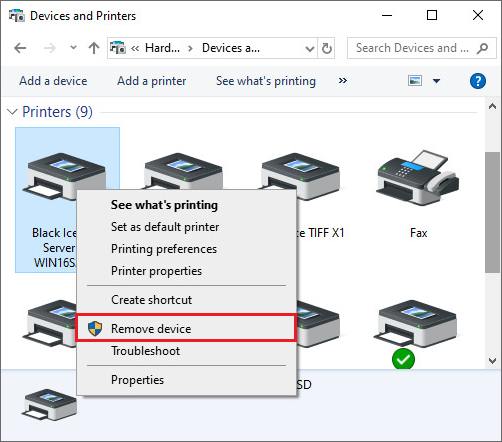Click the refresh icon in address bar

pyautogui.click(x=327, y=48)
